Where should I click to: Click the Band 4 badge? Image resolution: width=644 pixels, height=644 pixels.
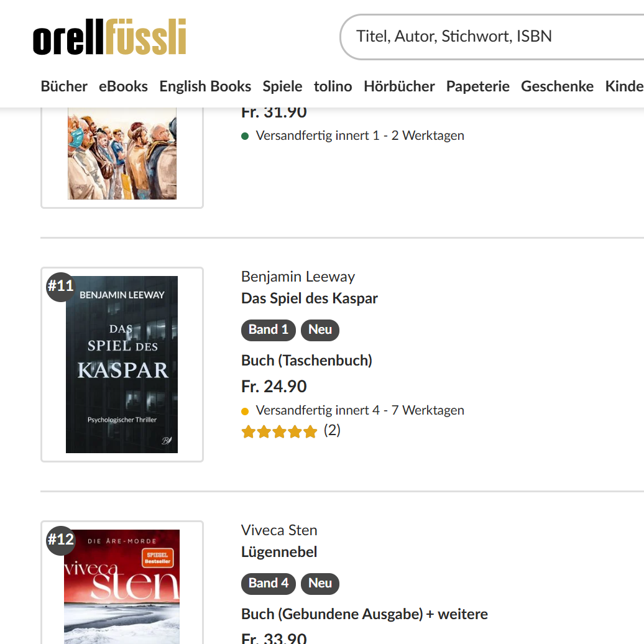(x=269, y=583)
